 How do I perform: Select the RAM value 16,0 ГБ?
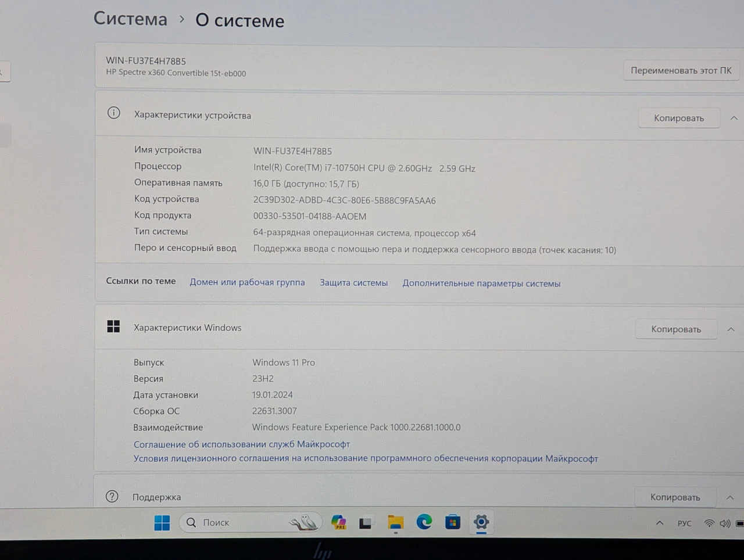(306, 184)
